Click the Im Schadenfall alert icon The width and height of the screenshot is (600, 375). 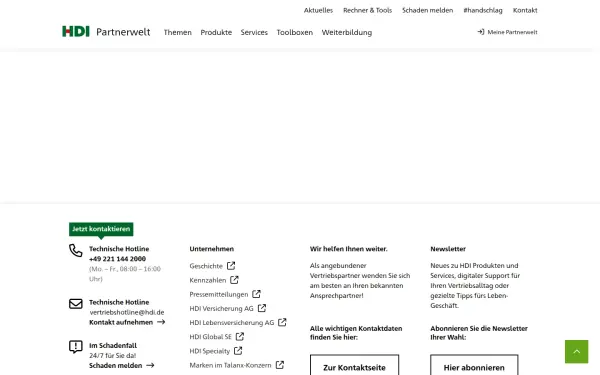(x=76, y=347)
